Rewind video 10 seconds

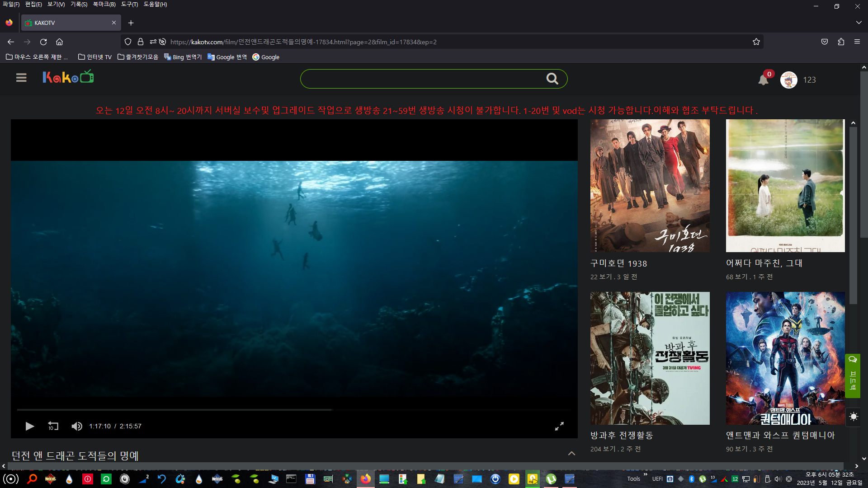pyautogui.click(x=53, y=426)
